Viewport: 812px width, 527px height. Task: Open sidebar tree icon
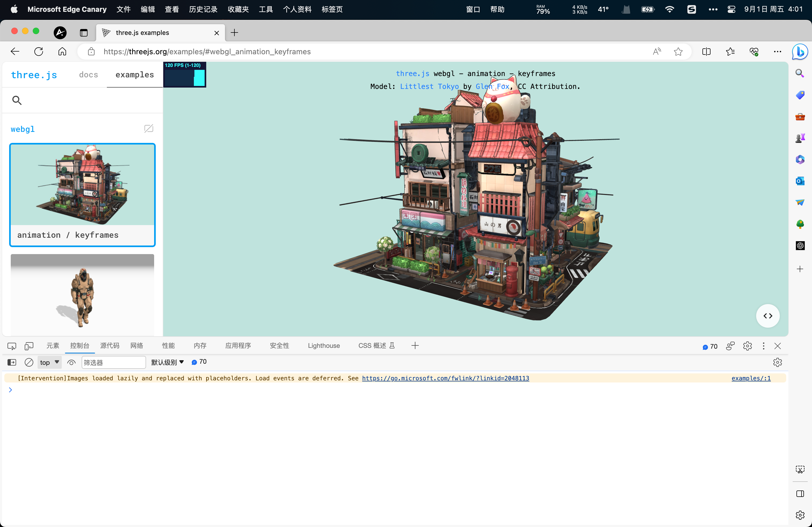[x=800, y=224]
